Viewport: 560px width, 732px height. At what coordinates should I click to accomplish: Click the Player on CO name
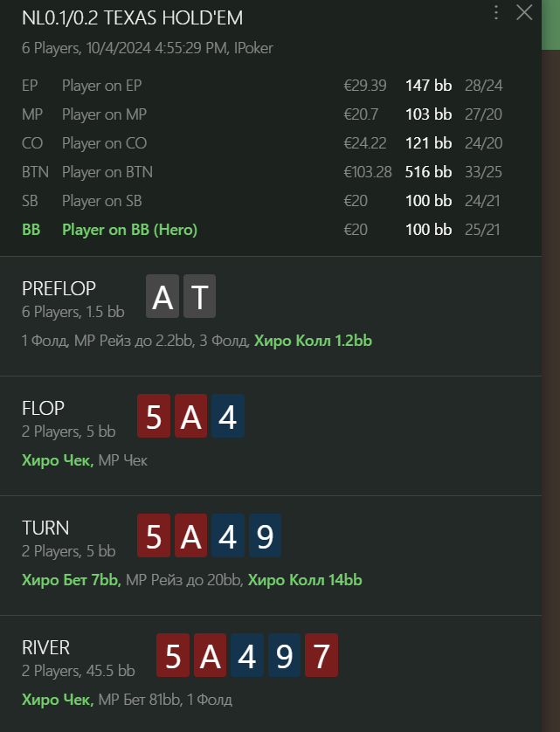click(104, 143)
